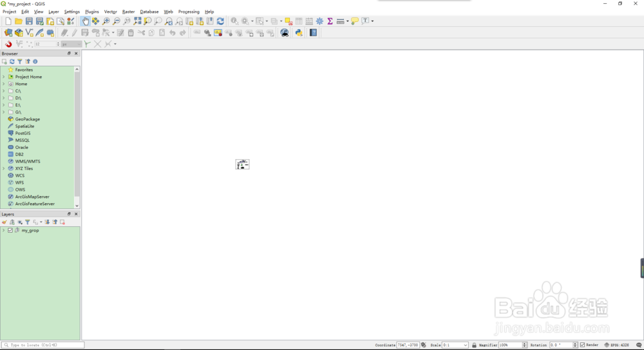Toggle the Render checkbox in status bar
This screenshot has height=350, width=644.
click(582, 345)
